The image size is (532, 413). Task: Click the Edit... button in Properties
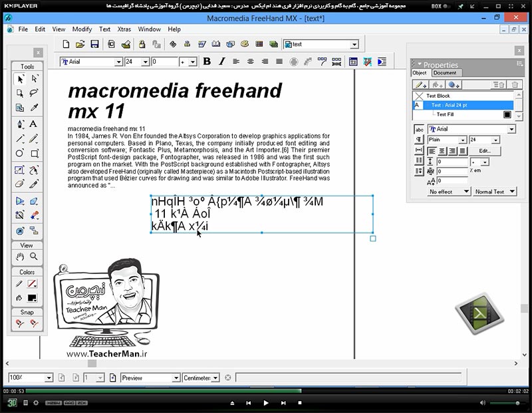pyautogui.click(x=485, y=151)
